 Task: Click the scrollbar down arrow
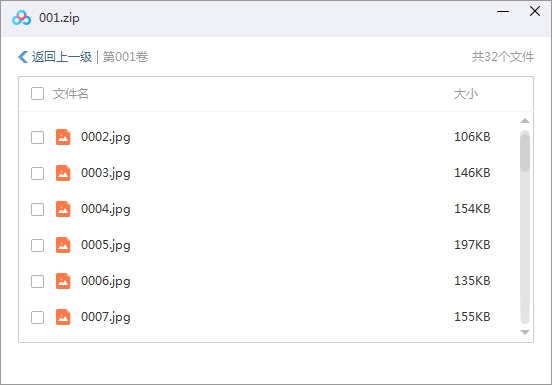tap(525, 332)
